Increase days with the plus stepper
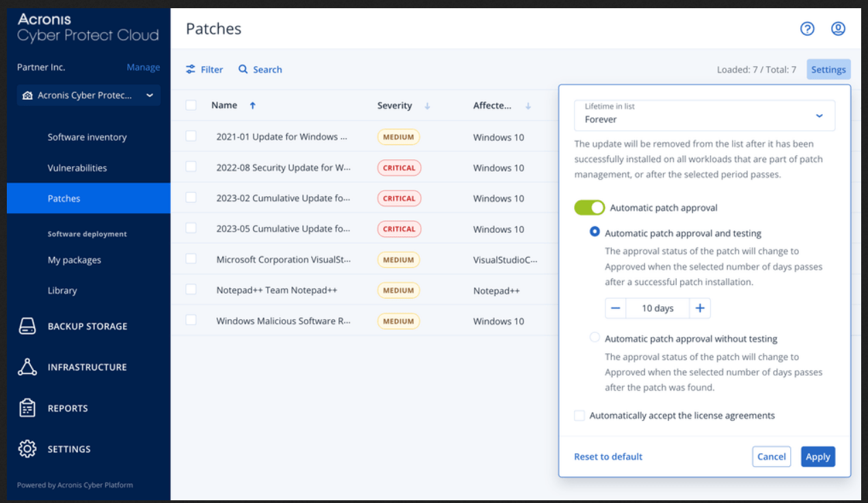The width and height of the screenshot is (868, 503). coord(700,308)
